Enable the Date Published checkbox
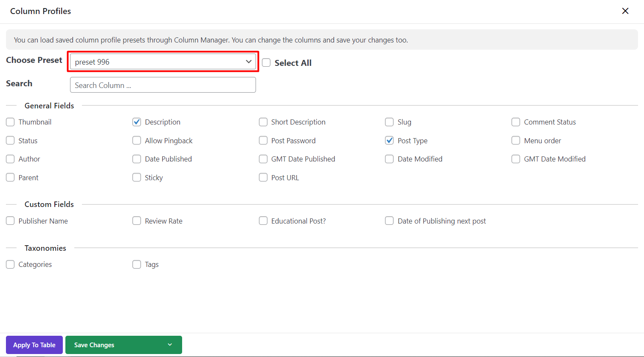This screenshot has width=644, height=357. (137, 159)
